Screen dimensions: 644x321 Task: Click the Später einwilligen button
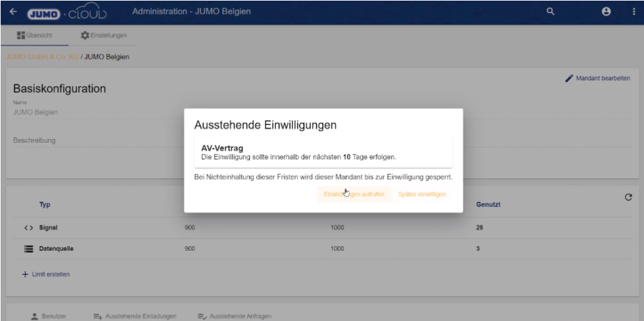click(422, 195)
